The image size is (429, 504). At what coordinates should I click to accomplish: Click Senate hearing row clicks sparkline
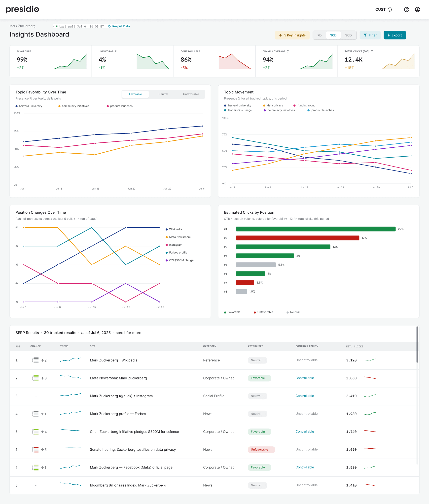[x=370, y=449]
